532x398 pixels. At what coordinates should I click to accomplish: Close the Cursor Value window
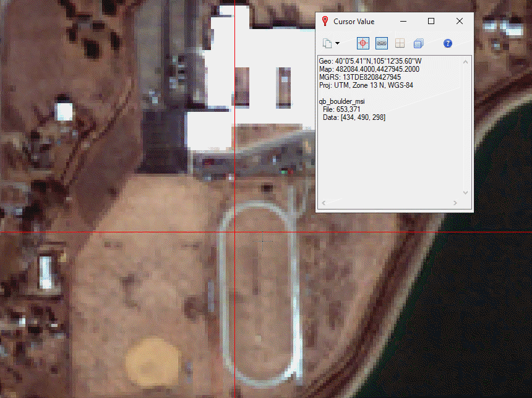(x=460, y=21)
